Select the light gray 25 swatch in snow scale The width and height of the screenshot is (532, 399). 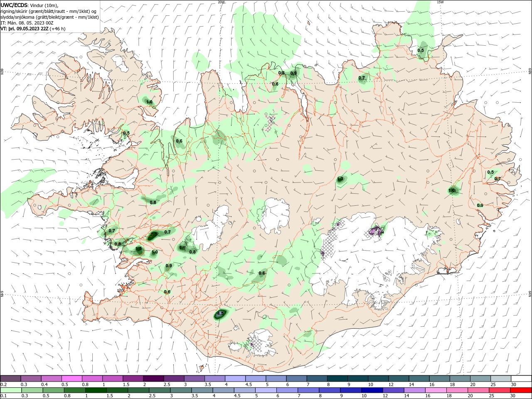point(500,379)
